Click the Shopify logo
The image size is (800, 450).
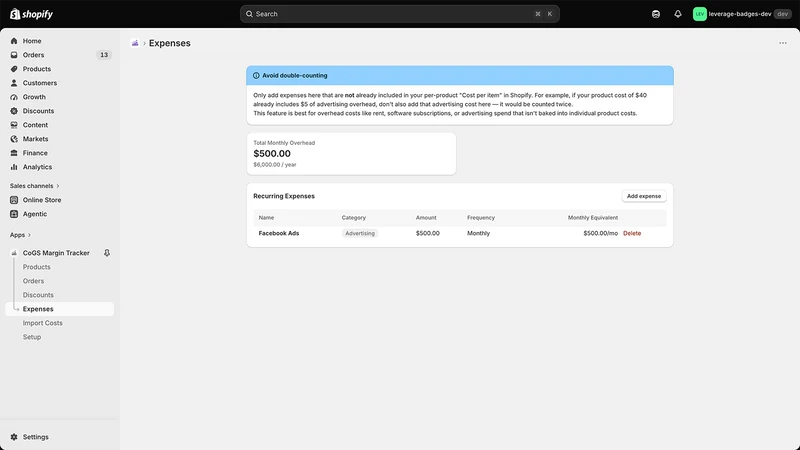point(31,14)
